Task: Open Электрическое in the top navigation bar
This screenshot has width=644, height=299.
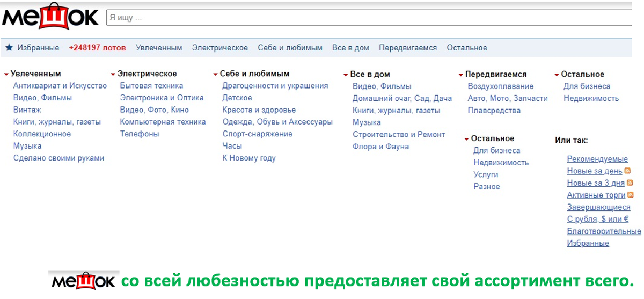Action: click(220, 48)
